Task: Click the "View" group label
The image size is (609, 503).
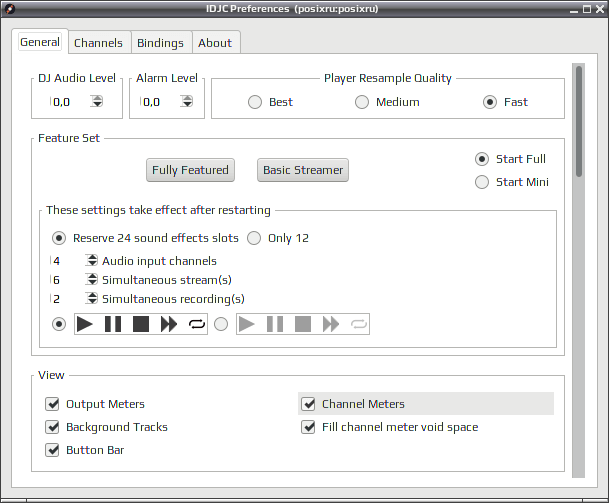Action: (51, 375)
